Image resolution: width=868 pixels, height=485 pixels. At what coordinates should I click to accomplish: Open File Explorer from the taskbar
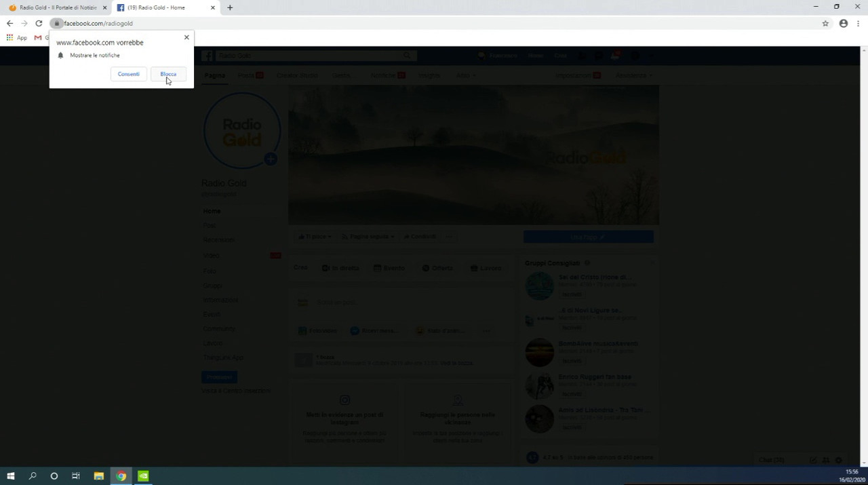(x=98, y=476)
